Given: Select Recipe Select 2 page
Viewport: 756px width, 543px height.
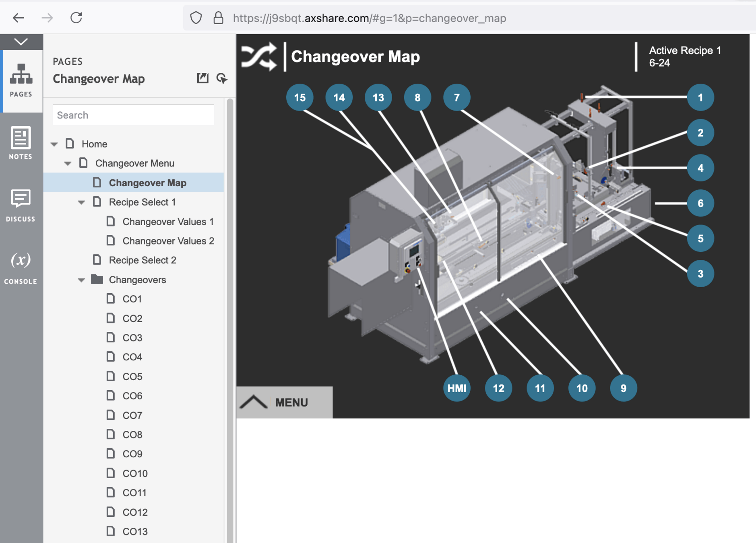Looking at the screenshot, I should click(142, 260).
